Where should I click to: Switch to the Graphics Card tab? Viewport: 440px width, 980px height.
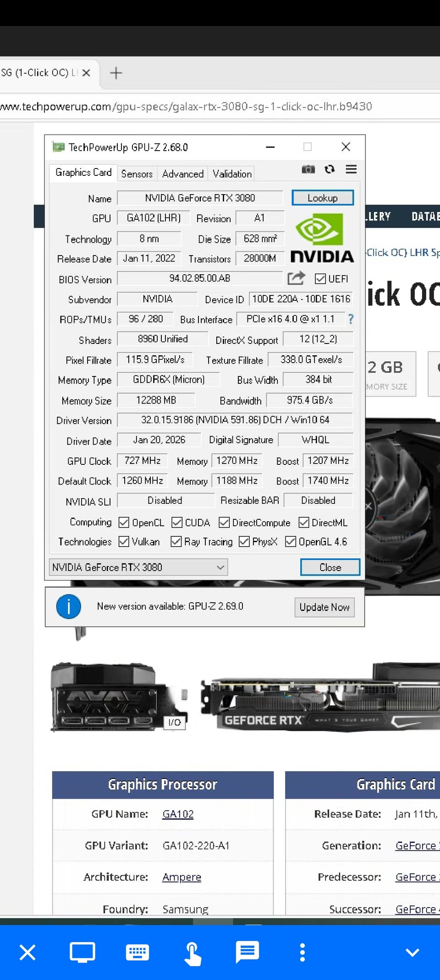point(83,173)
